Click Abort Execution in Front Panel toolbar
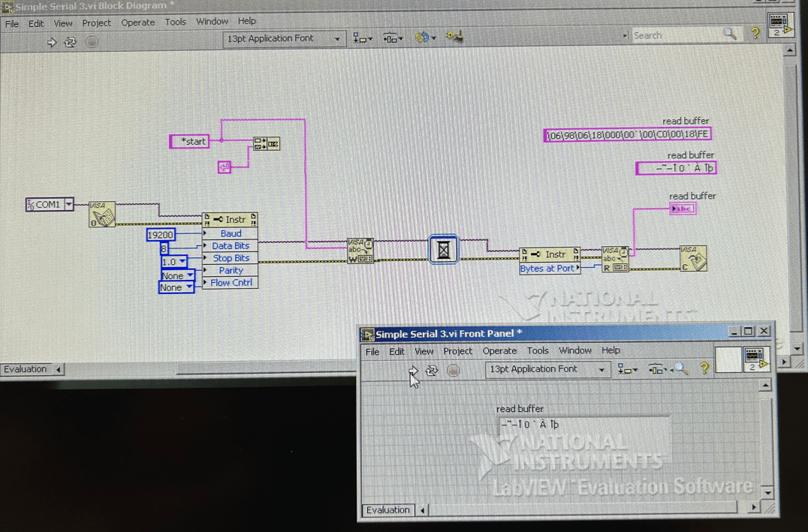The width and height of the screenshot is (808, 532). (453, 370)
